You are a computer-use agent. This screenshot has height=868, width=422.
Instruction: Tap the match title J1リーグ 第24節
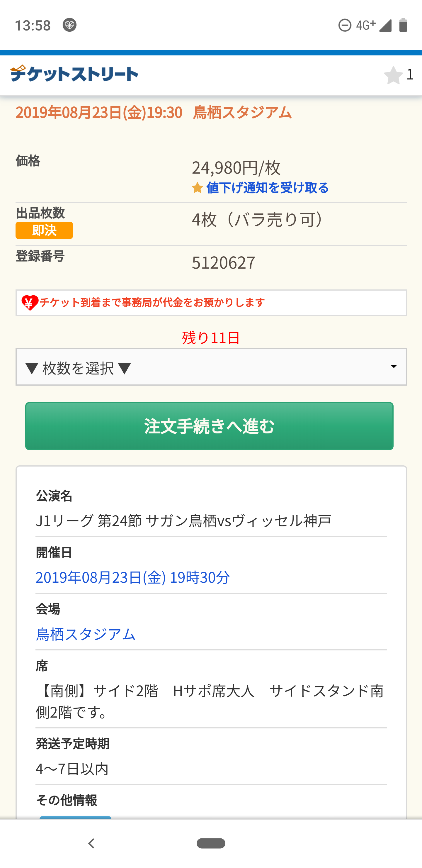(x=183, y=521)
